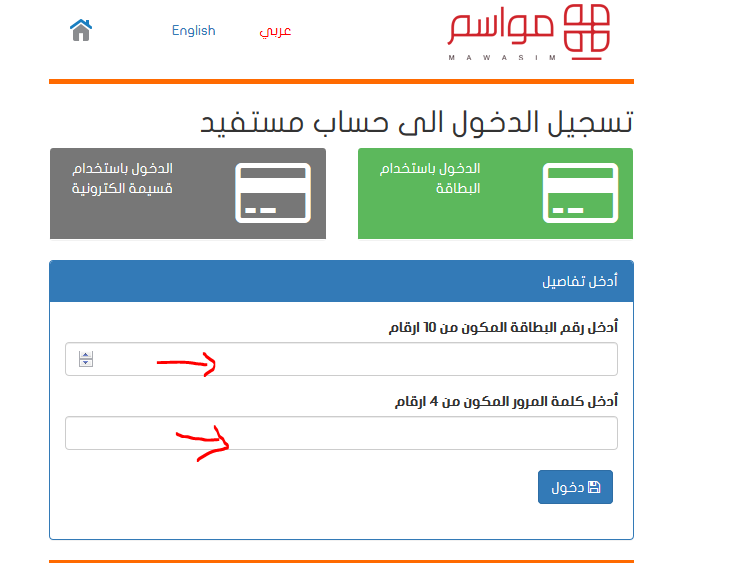
Task: Select login using card (البطاقة) green tab
Action: click(495, 193)
